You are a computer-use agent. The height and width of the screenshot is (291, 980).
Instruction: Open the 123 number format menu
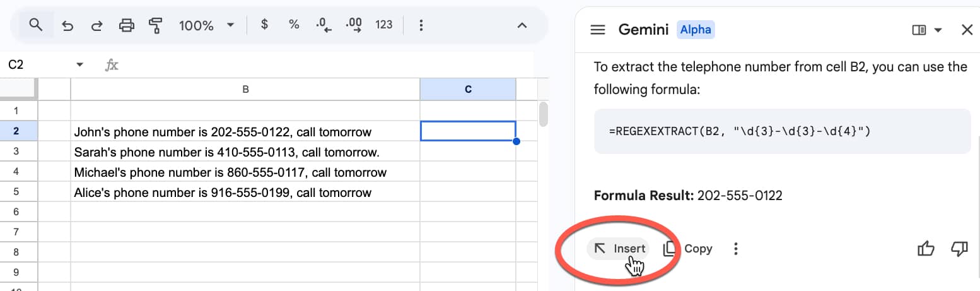pyautogui.click(x=383, y=25)
